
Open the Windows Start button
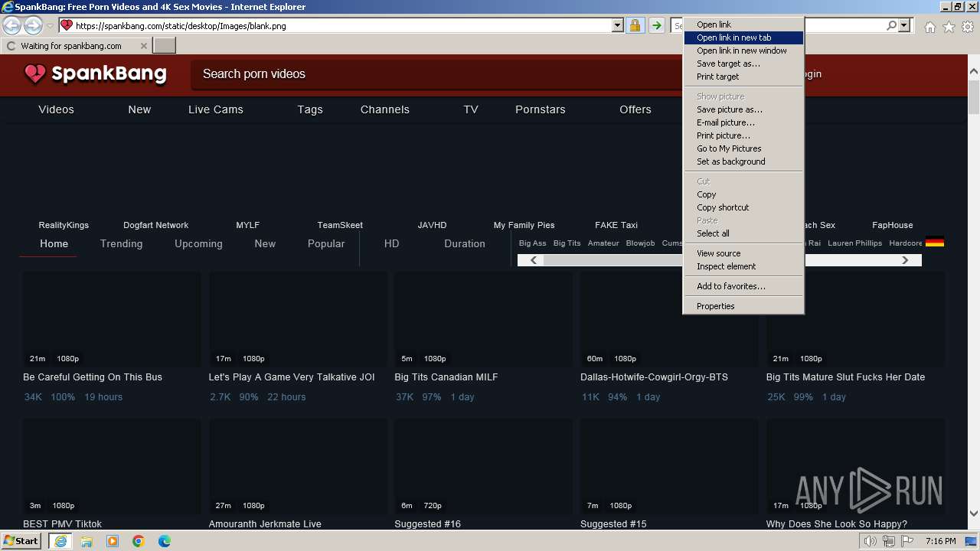(21, 541)
